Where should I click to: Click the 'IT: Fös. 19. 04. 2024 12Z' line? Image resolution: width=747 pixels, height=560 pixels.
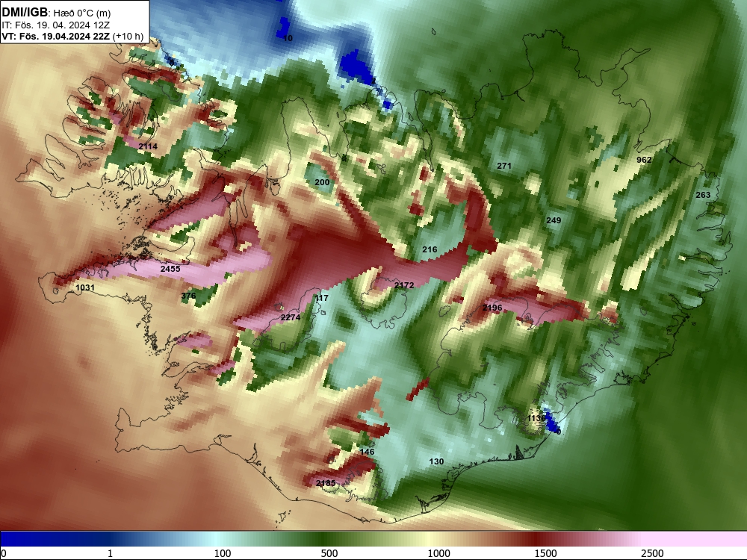[x=56, y=25]
